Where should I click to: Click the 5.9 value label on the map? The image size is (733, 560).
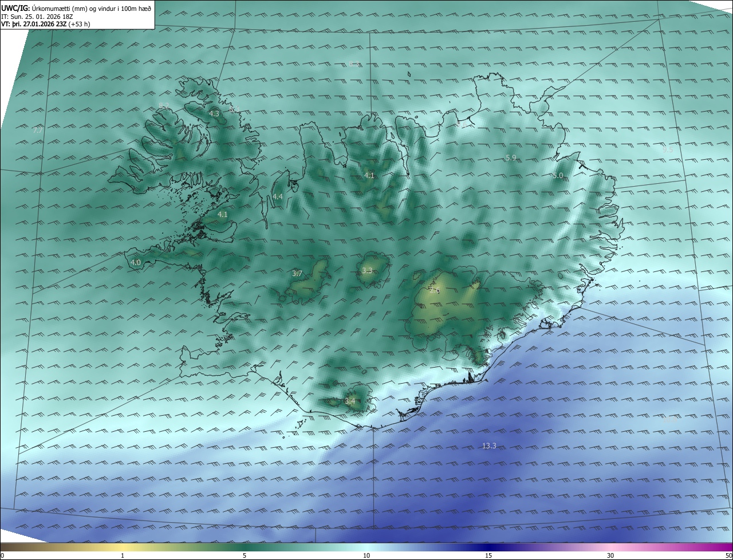511,157
